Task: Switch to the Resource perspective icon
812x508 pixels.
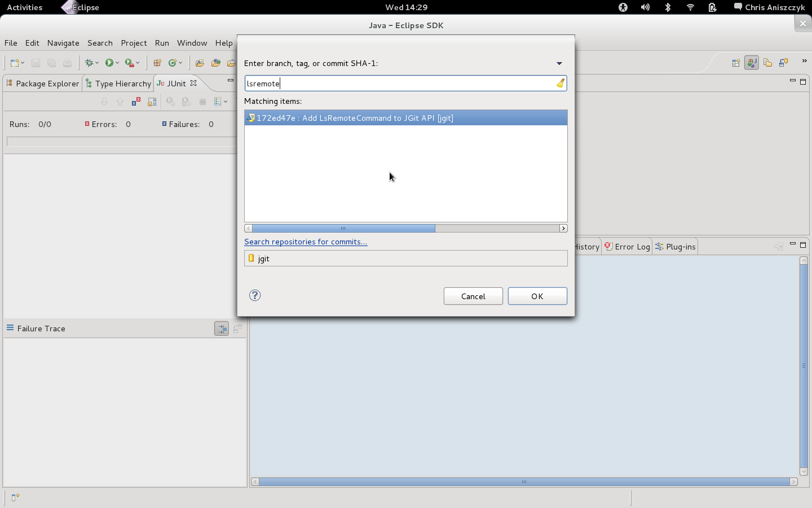Action: click(767, 63)
